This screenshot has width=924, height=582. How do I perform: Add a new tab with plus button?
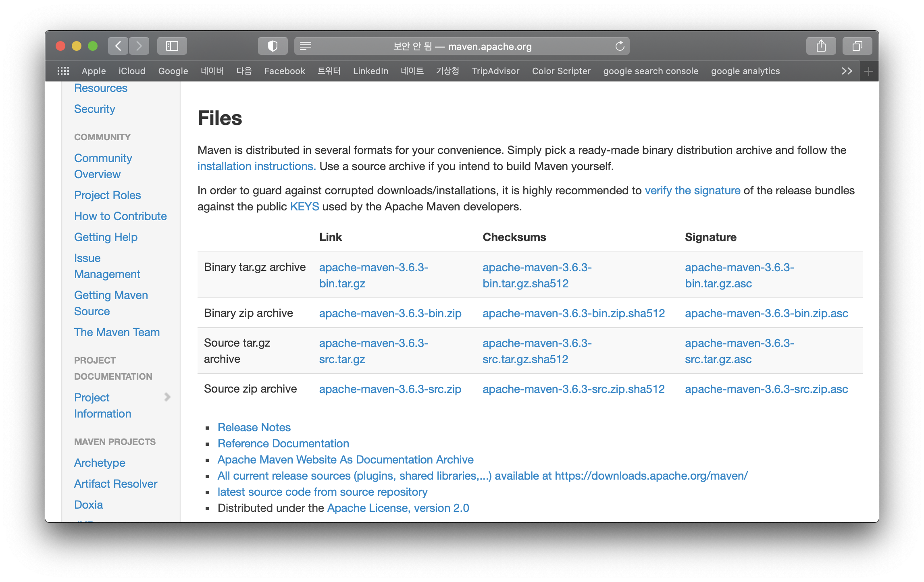click(x=869, y=71)
